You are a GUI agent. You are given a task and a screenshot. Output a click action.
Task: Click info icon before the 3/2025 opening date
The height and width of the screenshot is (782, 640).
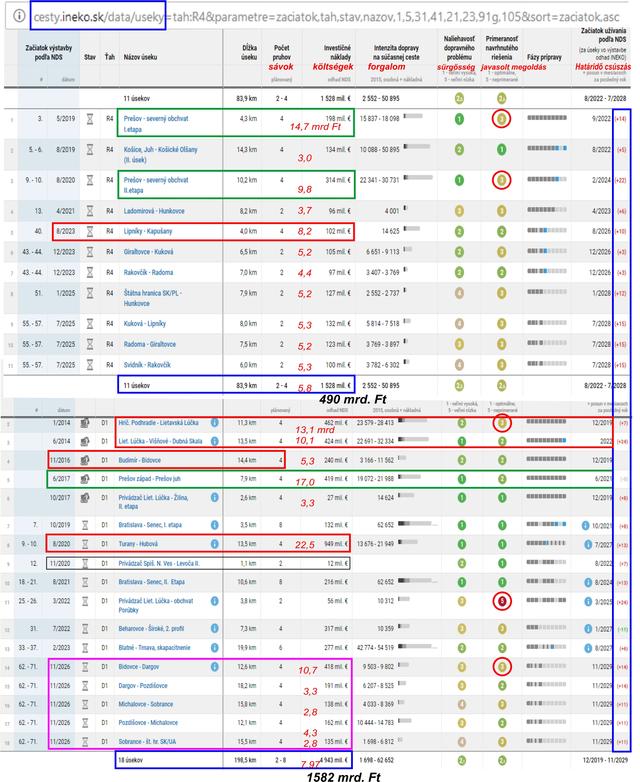588,601
